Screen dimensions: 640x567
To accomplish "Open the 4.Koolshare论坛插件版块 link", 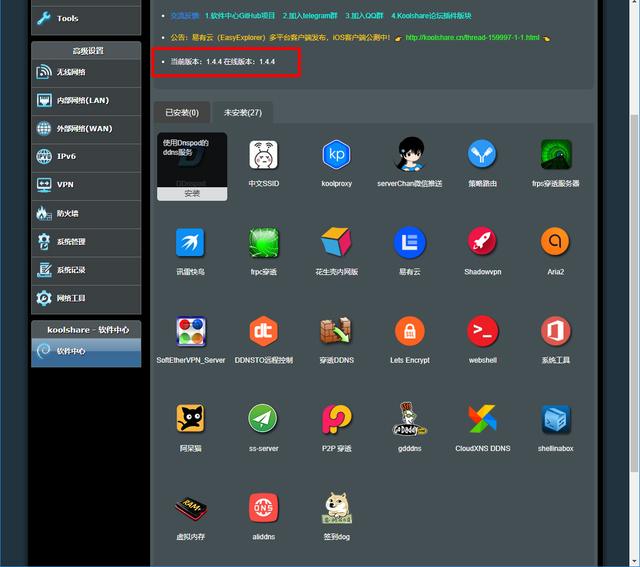I will click(x=431, y=16).
